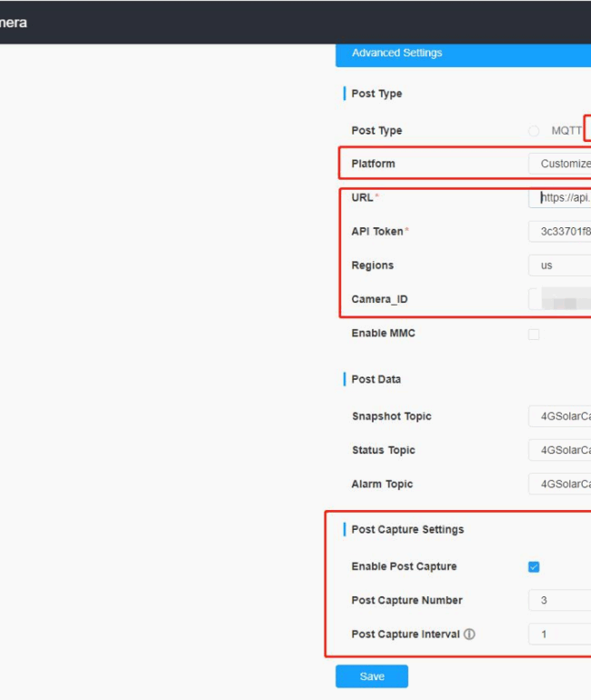
Task: Click the Post Type section heading
Action: pos(376,94)
